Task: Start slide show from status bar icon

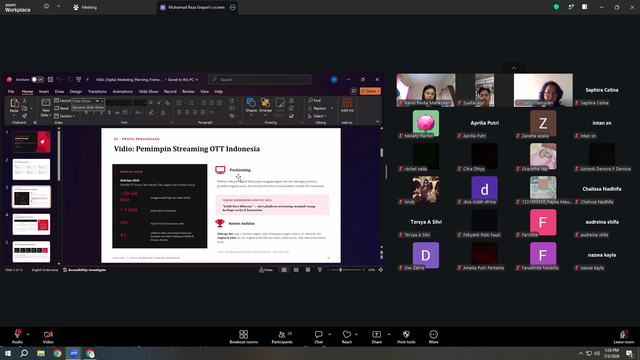Action: click(320, 270)
